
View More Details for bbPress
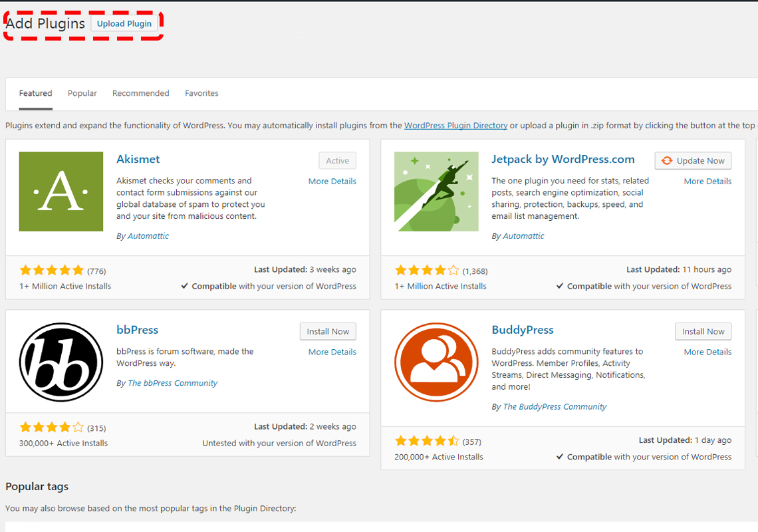coord(332,352)
